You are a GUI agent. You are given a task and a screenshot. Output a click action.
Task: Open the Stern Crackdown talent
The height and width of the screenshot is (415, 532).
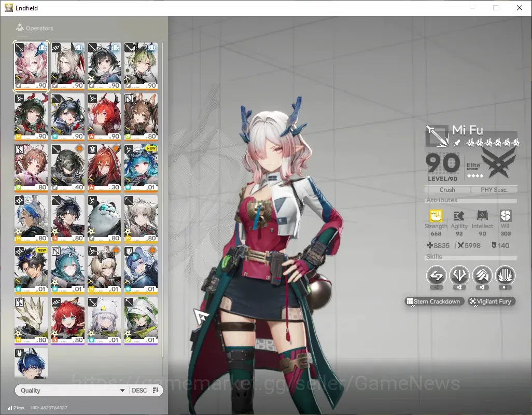[434, 301]
